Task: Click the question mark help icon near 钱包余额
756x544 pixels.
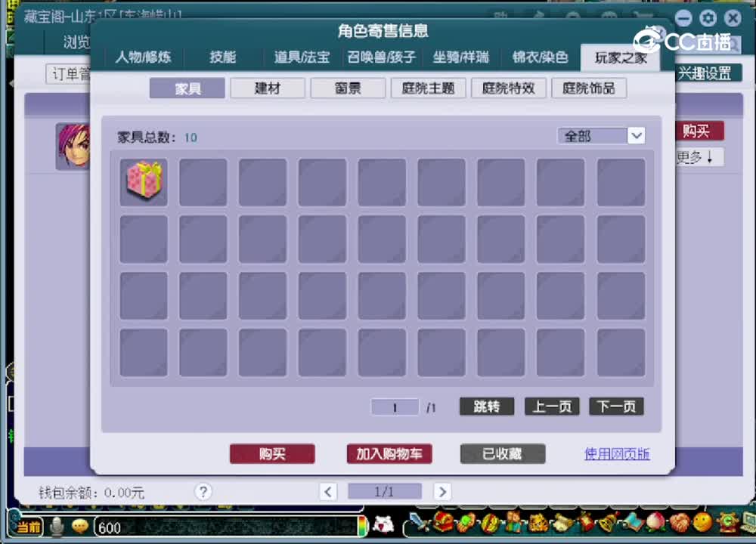Action: tap(203, 492)
